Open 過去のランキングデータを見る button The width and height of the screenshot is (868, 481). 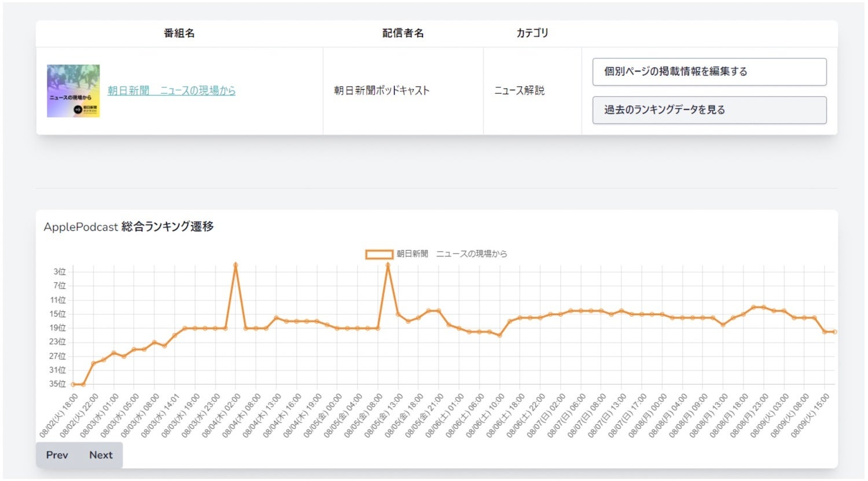[x=709, y=110]
